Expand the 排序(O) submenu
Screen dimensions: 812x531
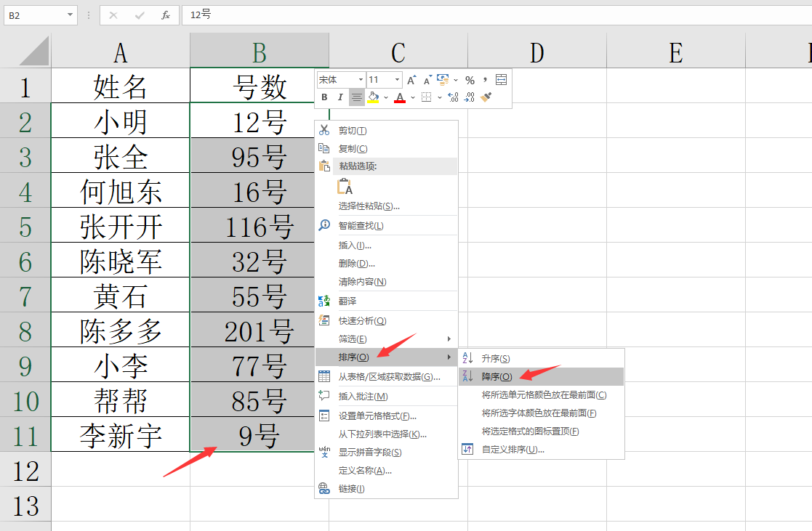pyautogui.click(x=386, y=357)
